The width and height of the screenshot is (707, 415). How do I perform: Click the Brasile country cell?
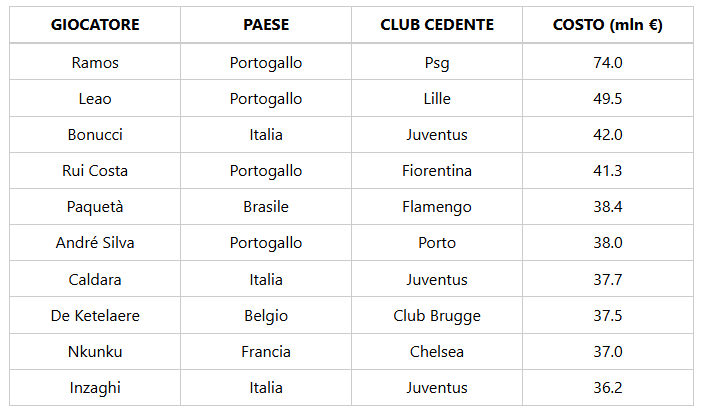[266, 207]
